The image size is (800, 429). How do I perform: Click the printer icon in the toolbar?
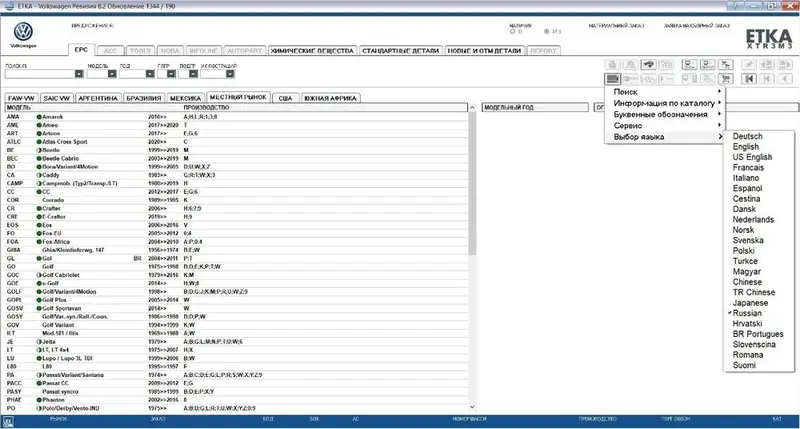coord(612,64)
